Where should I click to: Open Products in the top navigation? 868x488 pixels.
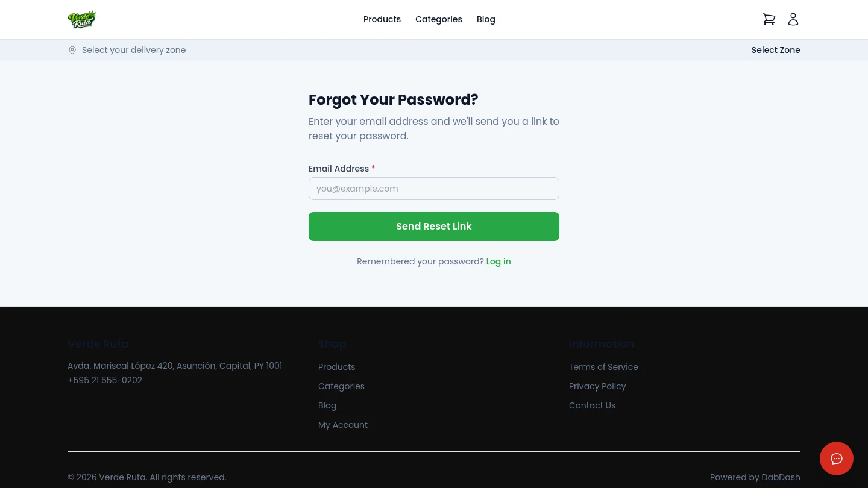(x=382, y=19)
